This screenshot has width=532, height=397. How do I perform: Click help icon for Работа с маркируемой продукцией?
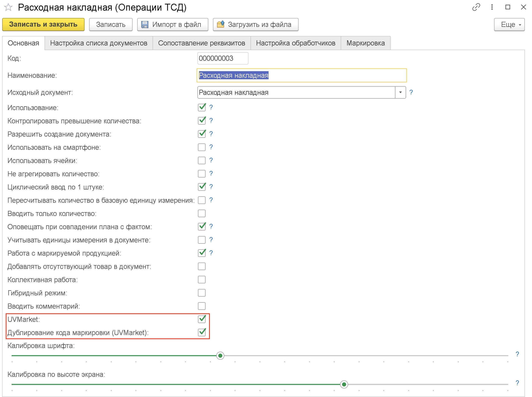(211, 253)
